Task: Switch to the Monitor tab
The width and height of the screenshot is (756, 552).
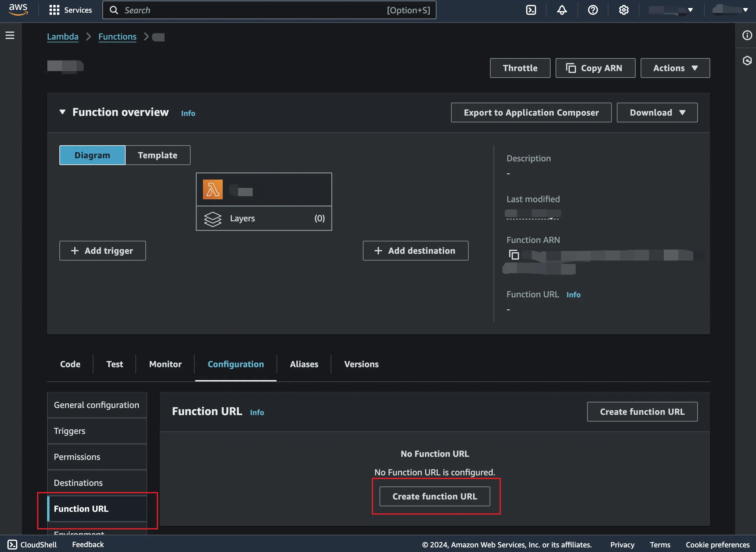Action: point(165,364)
